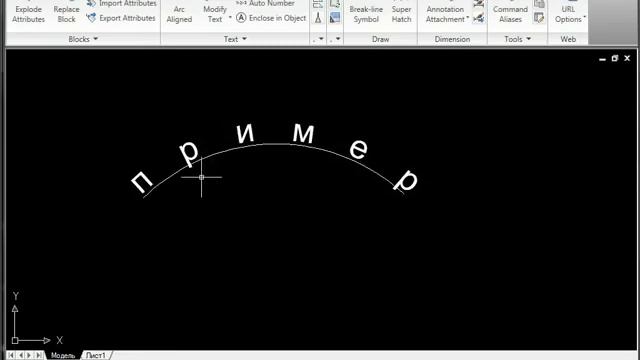Select the letter 'е' of the arc text

click(x=358, y=149)
